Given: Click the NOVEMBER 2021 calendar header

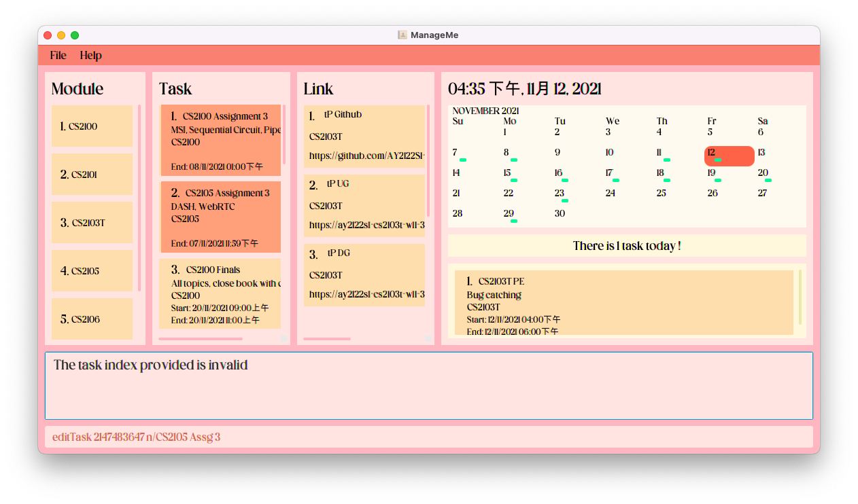Looking at the screenshot, I should (485, 111).
